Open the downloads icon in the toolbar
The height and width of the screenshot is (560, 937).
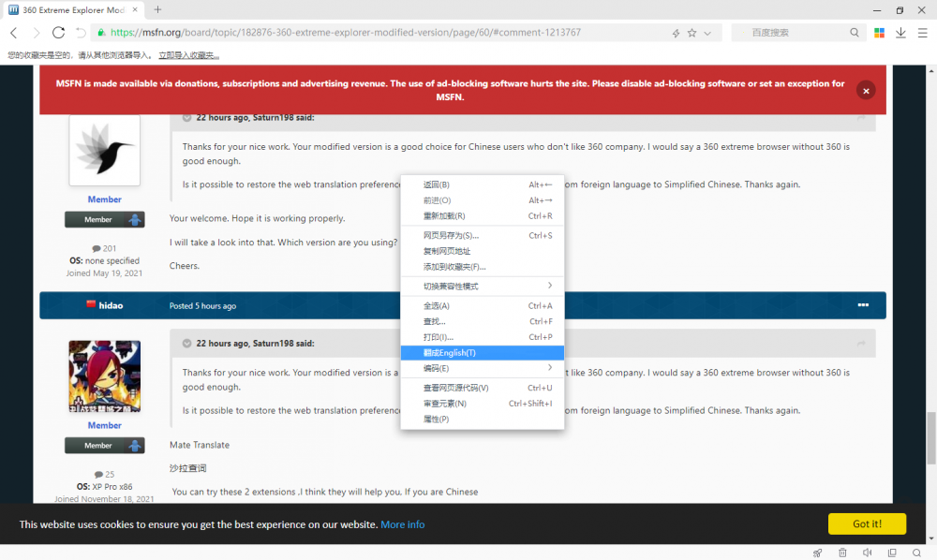[x=900, y=33]
